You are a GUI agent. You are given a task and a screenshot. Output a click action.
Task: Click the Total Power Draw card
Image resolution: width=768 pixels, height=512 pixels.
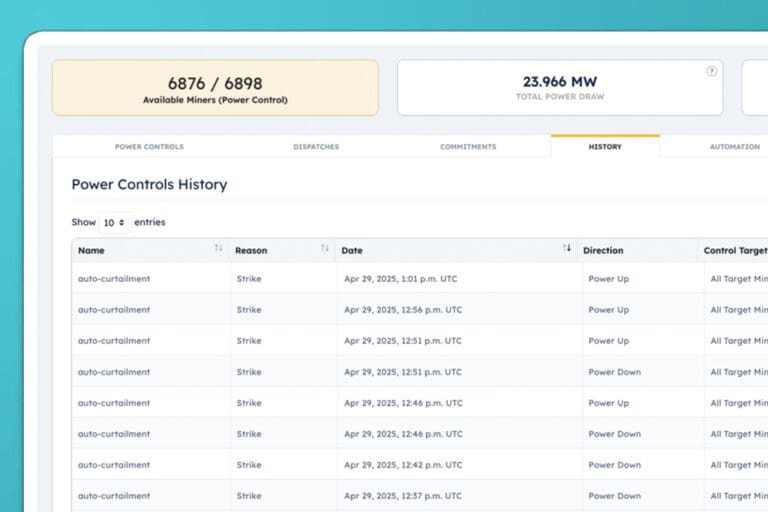pyautogui.click(x=560, y=87)
